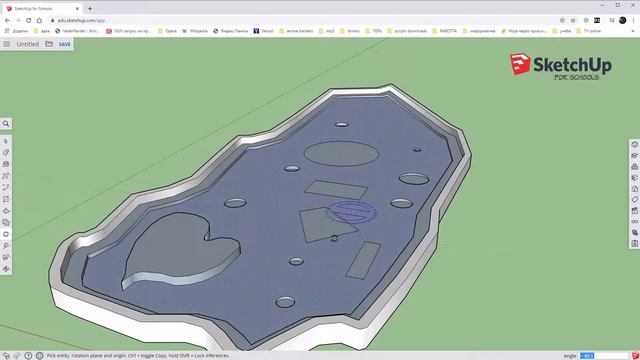Select the Tape Measure tool

tap(6, 246)
